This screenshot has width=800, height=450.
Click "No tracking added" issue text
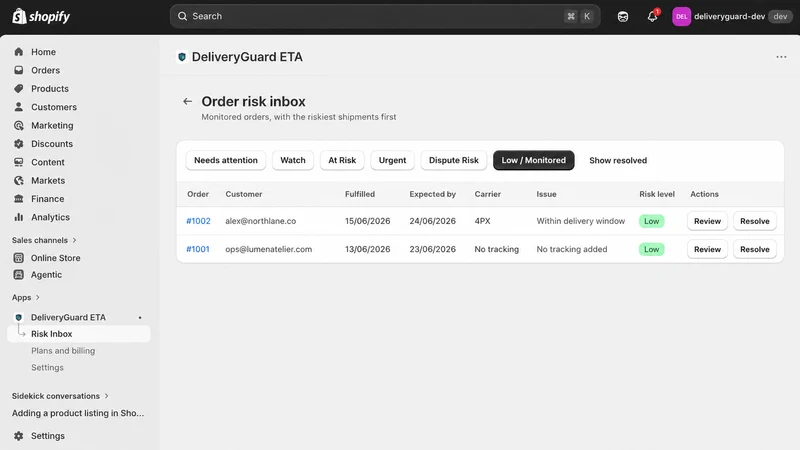click(x=571, y=249)
